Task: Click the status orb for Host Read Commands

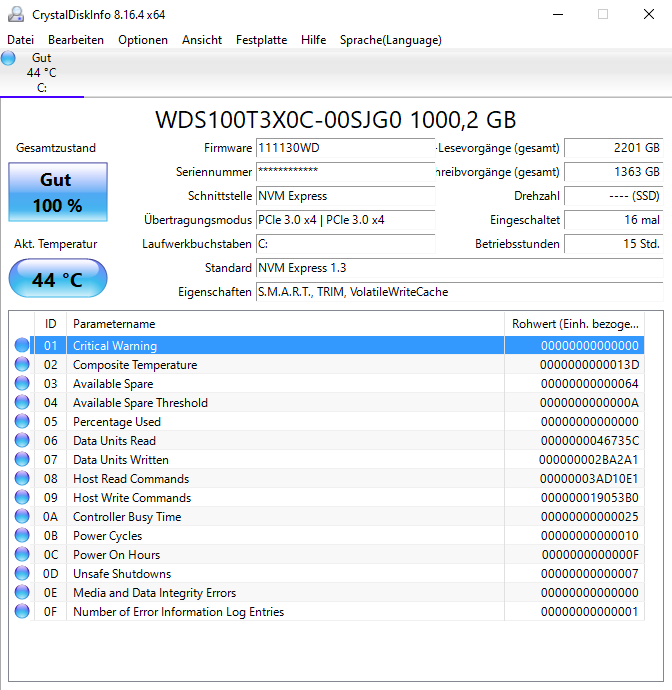Action: 22,478
